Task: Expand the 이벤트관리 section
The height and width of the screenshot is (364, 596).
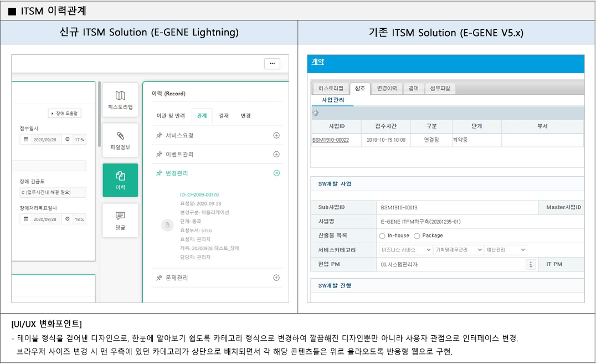Action: point(276,154)
